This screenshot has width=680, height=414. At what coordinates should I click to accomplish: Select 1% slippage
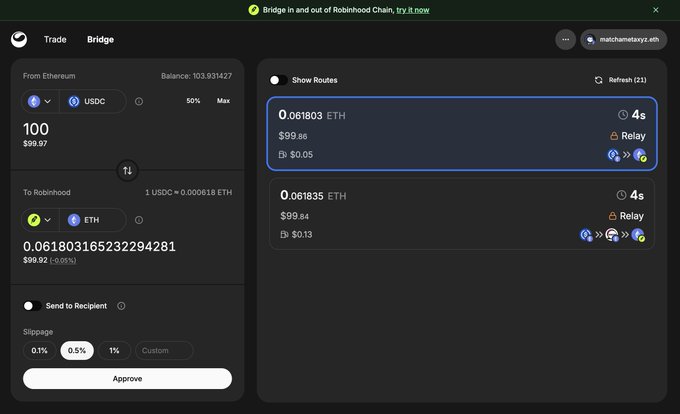coord(114,351)
